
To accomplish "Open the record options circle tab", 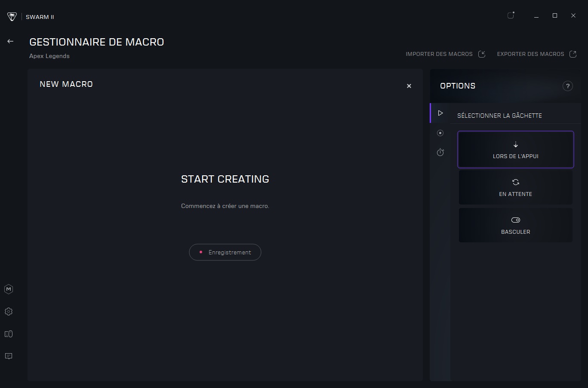I will click(440, 133).
